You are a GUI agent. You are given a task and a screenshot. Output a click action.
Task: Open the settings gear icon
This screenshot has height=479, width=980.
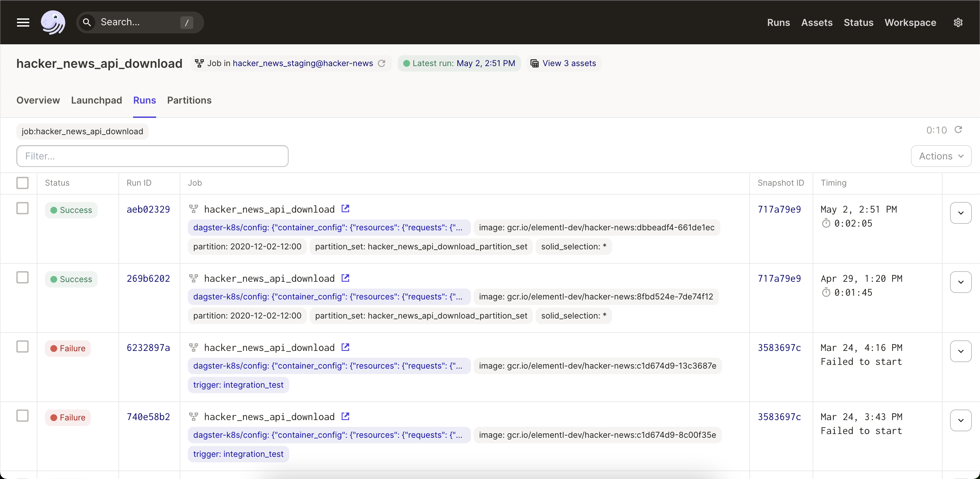(958, 22)
